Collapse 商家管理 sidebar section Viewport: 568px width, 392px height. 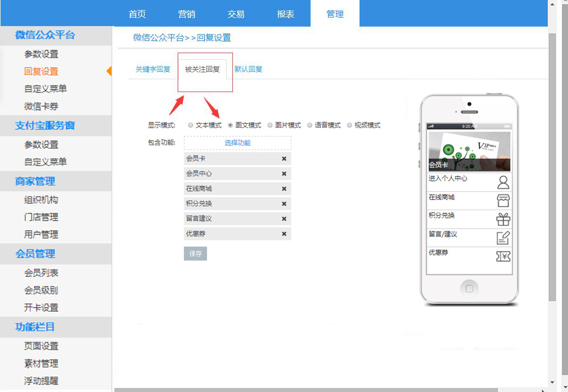(56, 181)
